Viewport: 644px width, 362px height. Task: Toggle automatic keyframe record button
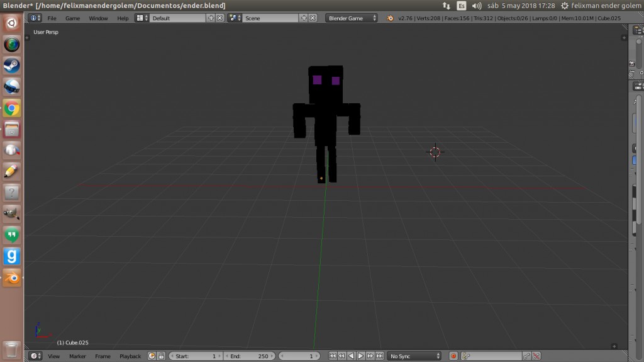click(453, 356)
